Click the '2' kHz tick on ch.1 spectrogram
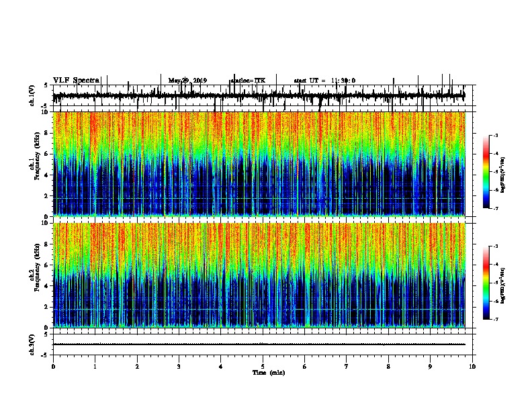This screenshot has width=532, height=411. click(46, 196)
